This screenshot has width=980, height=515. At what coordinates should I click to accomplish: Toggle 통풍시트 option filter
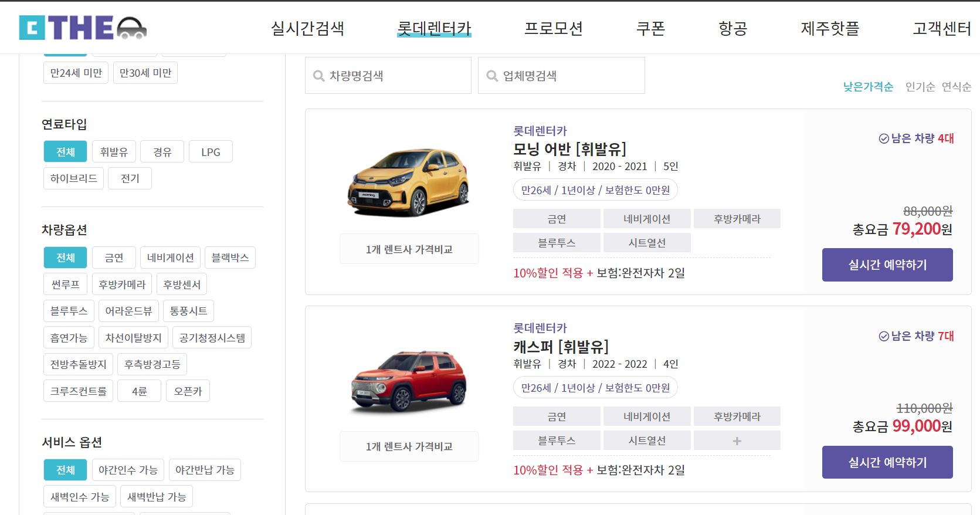(188, 311)
